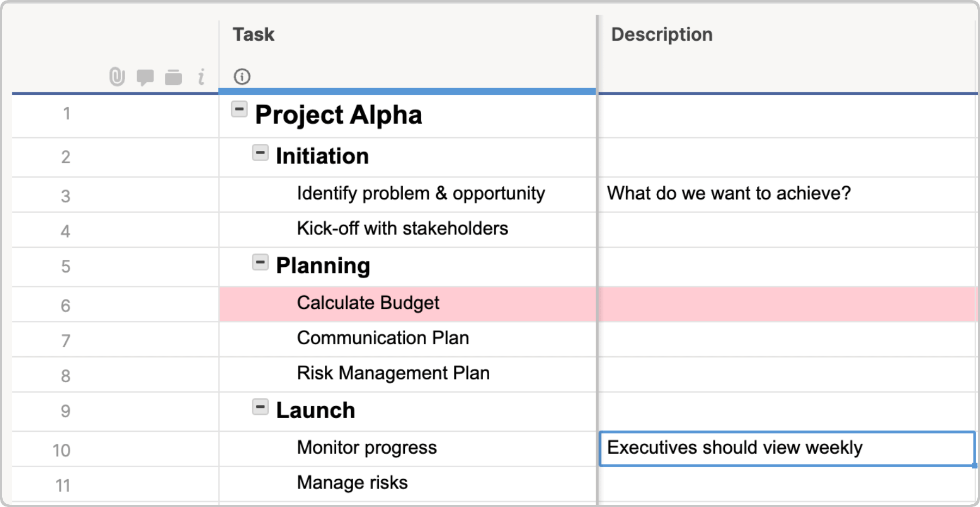Select the Communication Plan task
This screenshot has height=507, width=980.
click(x=382, y=338)
